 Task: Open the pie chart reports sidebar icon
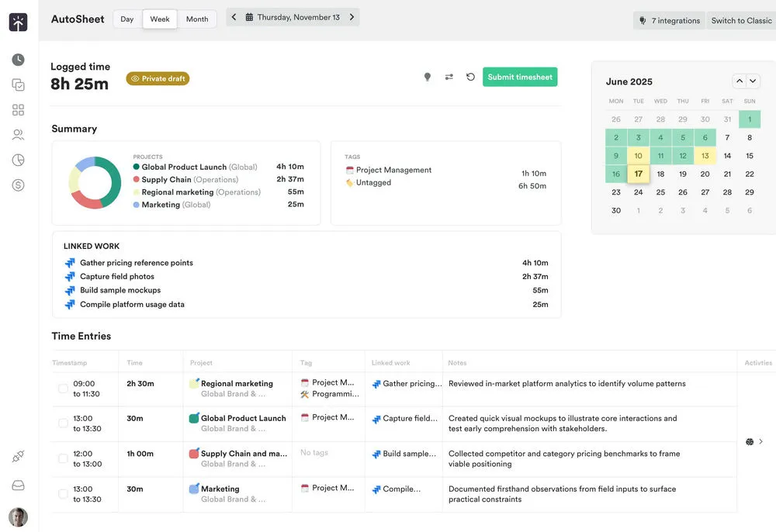[19, 160]
